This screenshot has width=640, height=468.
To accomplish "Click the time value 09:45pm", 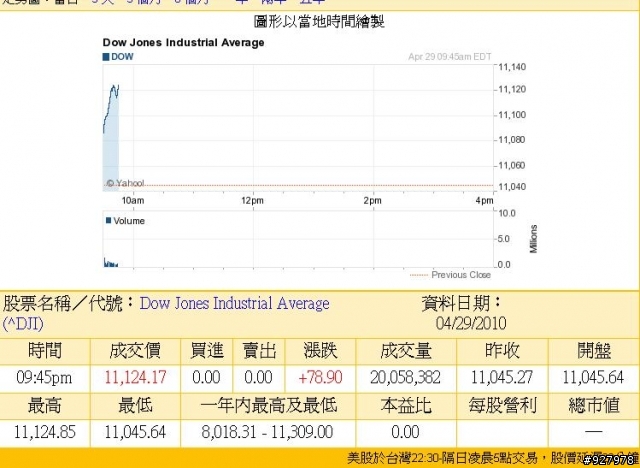I will tap(44, 377).
